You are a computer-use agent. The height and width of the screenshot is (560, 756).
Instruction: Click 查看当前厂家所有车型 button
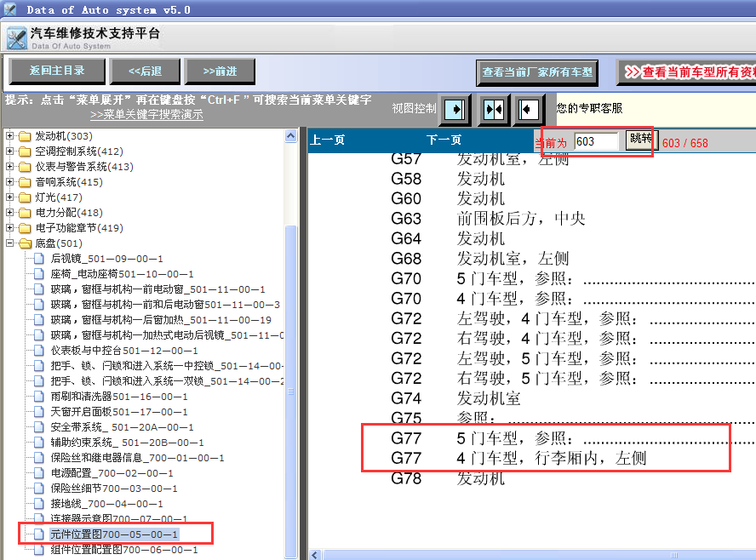click(x=537, y=73)
